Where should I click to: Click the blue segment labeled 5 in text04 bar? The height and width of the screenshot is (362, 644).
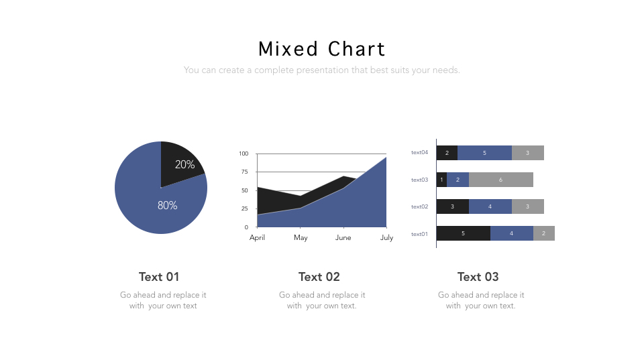(484, 153)
